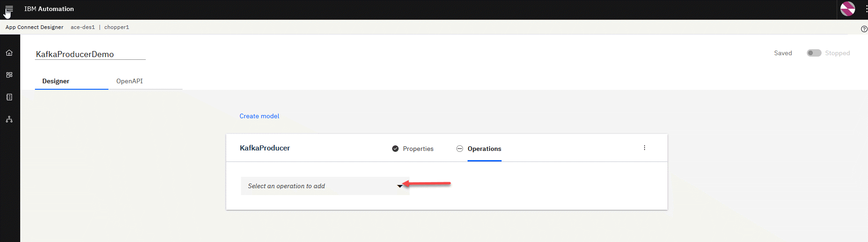Open the 'Select an operation to add' dropdown

click(325, 186)
